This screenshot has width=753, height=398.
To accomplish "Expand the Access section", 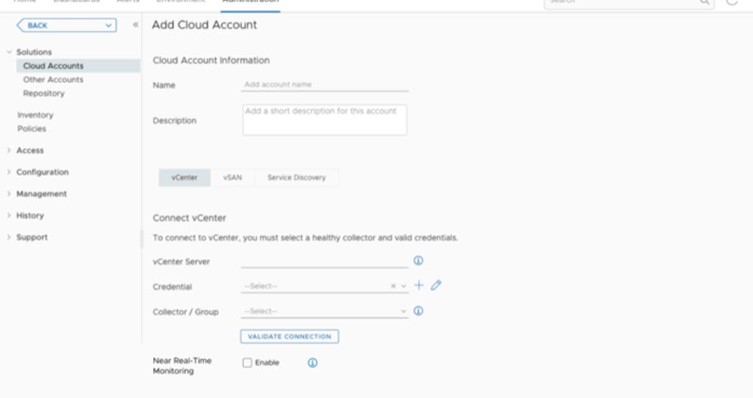I will 9,150.
